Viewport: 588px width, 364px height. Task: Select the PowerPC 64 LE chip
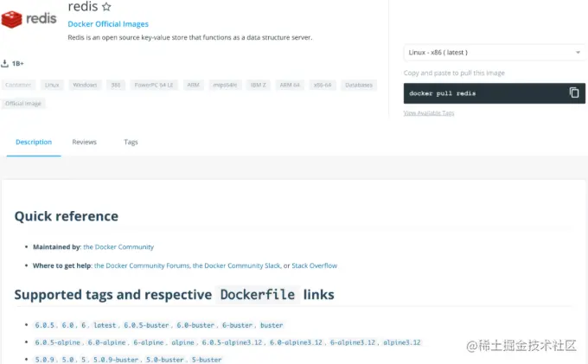(x=154, y=85)
